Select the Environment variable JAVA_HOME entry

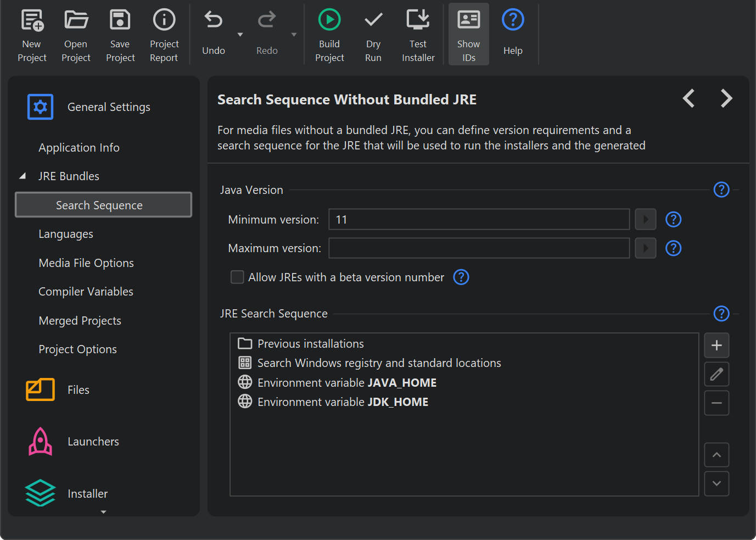pos(346,383)
